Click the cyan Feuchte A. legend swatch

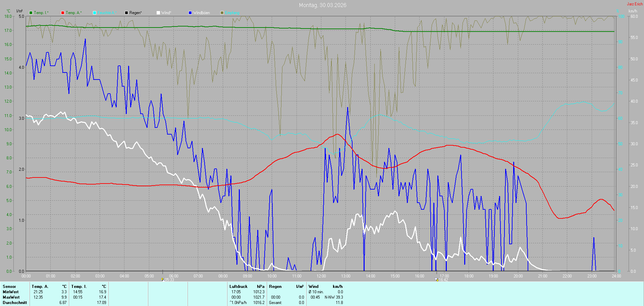click(95, 13)
